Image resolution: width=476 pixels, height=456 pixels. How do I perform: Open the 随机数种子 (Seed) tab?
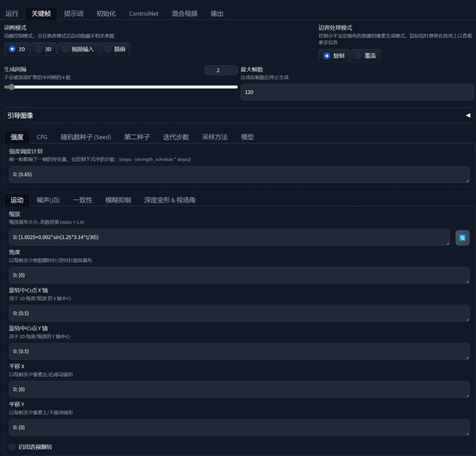pos(86,137)
